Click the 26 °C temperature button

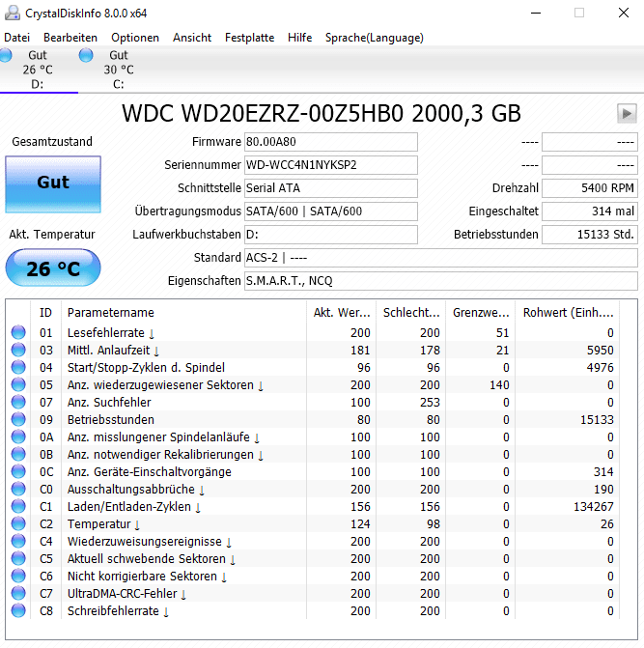click(x=53, y=268)
